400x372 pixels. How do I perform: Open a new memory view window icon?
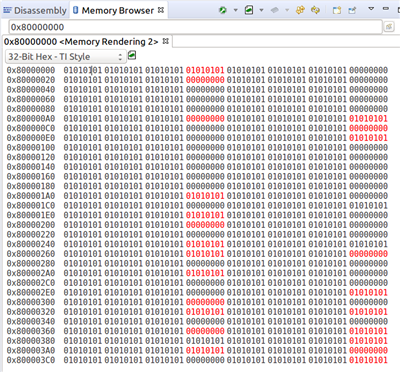[x=337, y=10]
